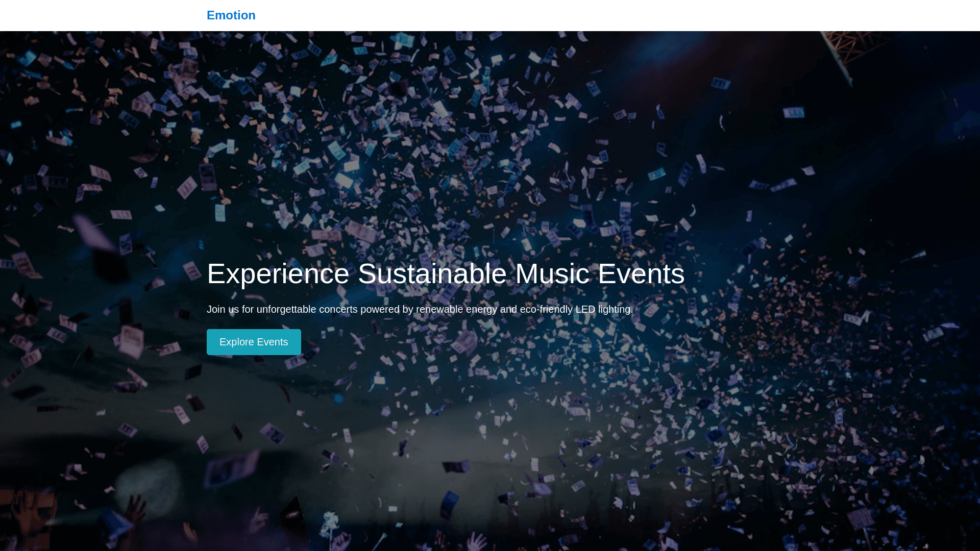The height and width of the screenshot is (551, 980).
Task: Click the word Experience in the headline
Action: (x=278, y=273)
